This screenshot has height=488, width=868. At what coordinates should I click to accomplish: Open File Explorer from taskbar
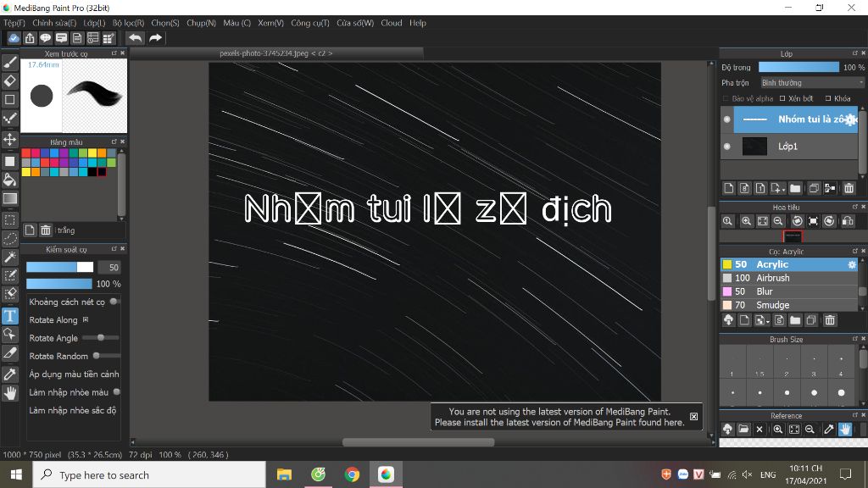[284, 474]
